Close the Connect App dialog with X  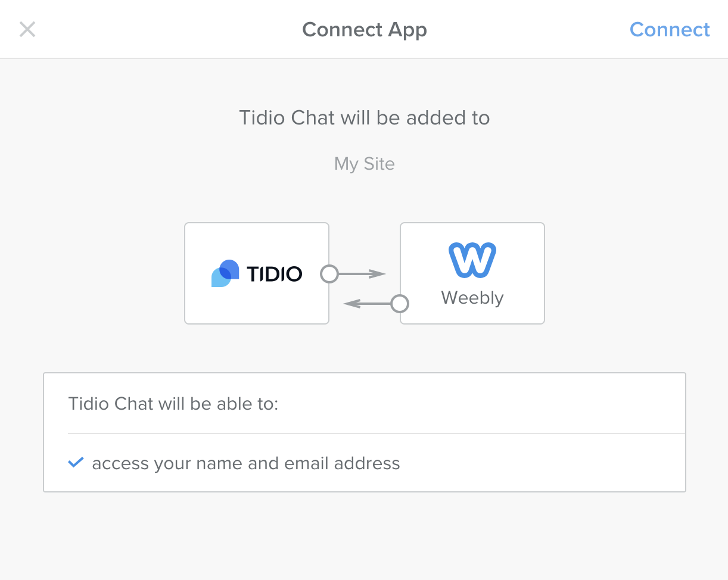click(x=27, y=29)
